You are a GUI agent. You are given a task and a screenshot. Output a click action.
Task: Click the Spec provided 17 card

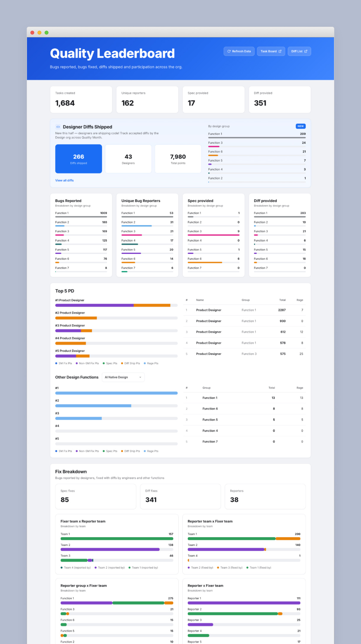[x=214, y=100]
